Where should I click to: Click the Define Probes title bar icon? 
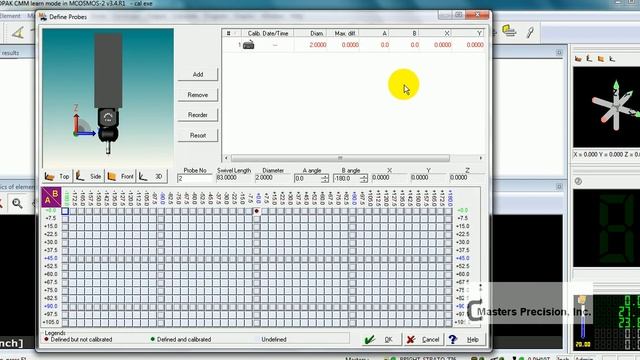tap(42, 17)
